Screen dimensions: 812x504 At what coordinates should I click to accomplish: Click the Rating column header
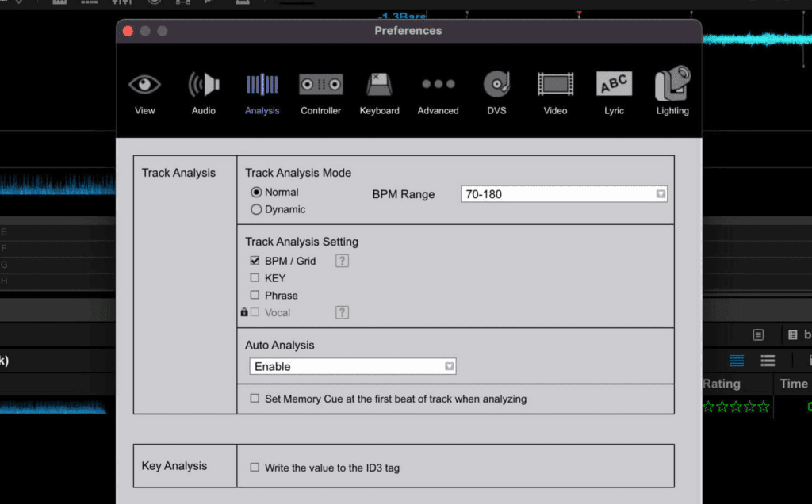721,384
